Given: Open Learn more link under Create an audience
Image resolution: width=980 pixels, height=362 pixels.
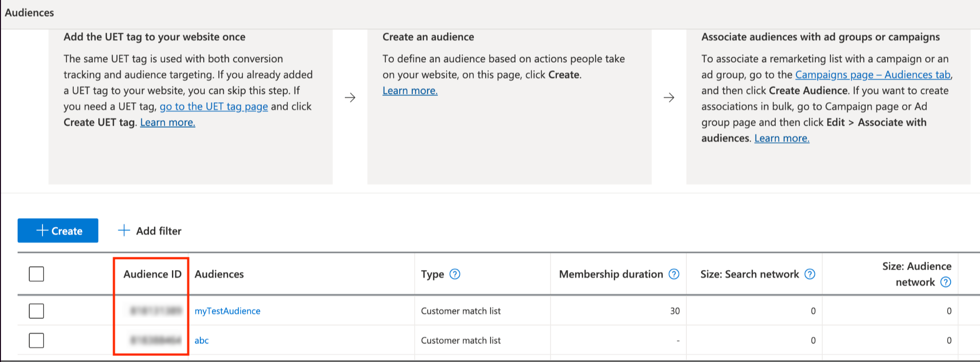Looking at the screenshot, I should [x=410, y=90].
